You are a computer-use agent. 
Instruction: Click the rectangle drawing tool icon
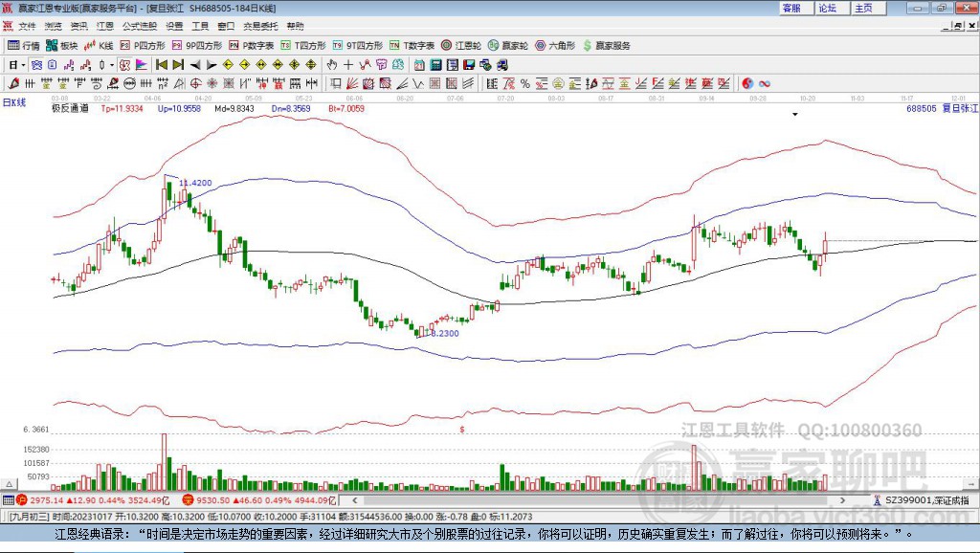(x=336, y=84)
